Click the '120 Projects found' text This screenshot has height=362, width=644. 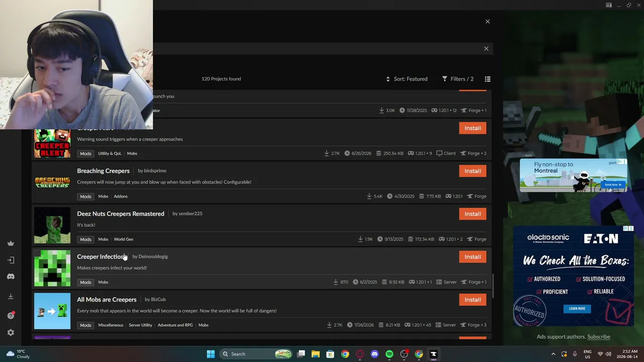tap(221, 79)
